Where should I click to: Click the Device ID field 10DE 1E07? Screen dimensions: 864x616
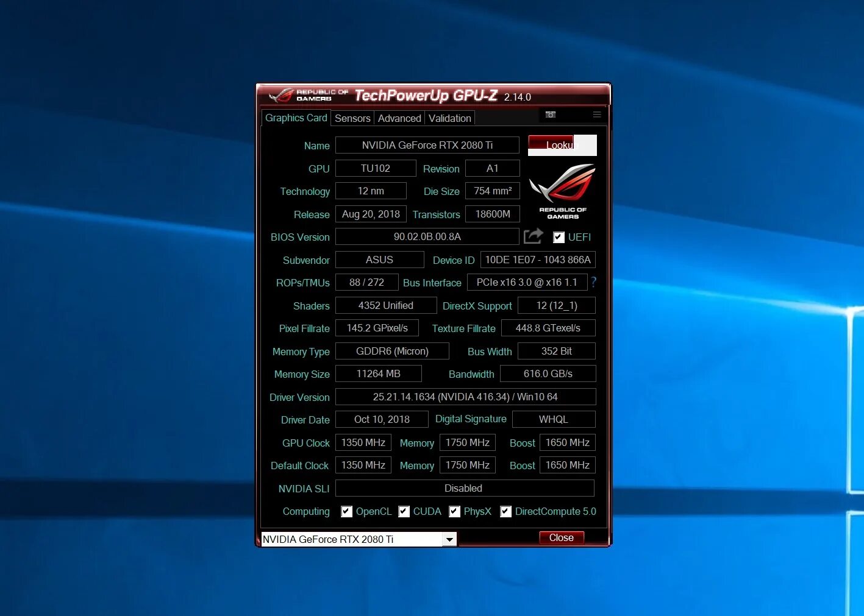(x=538, y=260)
